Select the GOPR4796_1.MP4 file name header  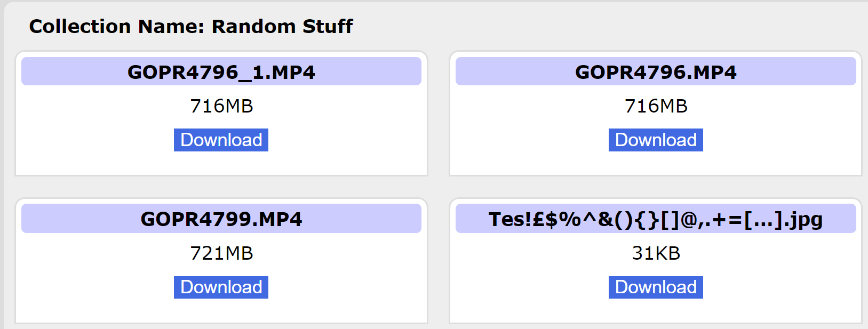tap(221, 72)
